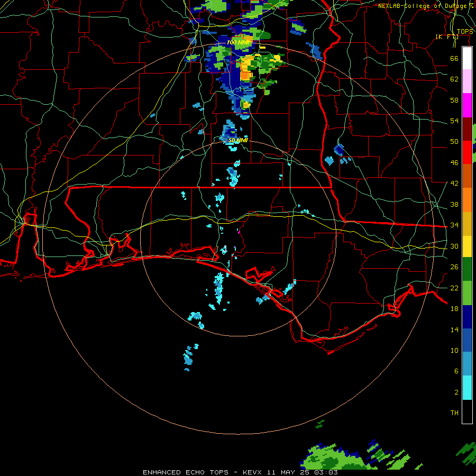476x476 pixels.
Task: Click the 26 scale label
Action: (454, 267)
